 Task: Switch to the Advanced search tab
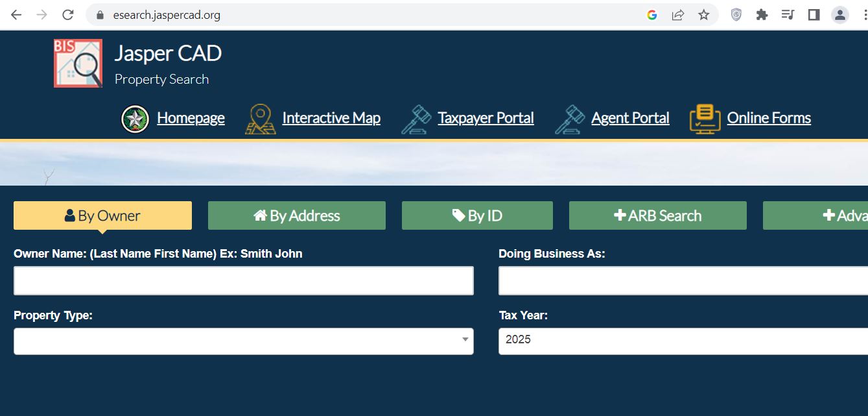click(x=815, y=215)
